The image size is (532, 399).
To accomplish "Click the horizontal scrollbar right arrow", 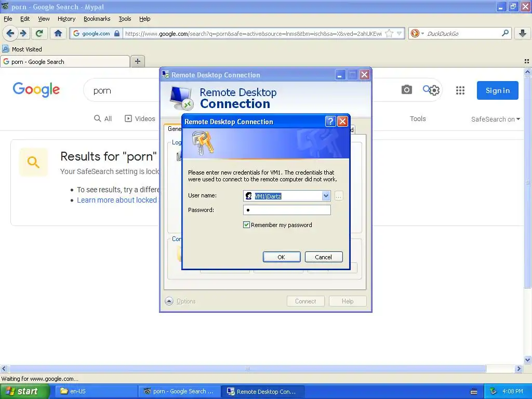I will coord(518,369).
